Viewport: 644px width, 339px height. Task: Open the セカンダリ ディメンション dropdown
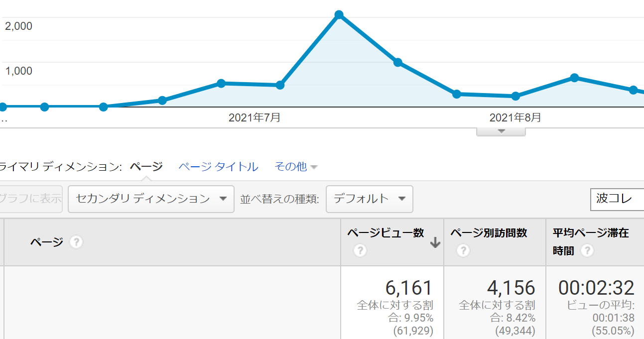click(x=151, y=199)
